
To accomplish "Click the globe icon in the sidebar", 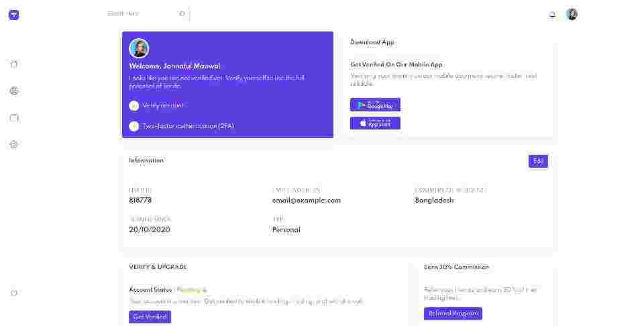I will (x=14, y=91).
